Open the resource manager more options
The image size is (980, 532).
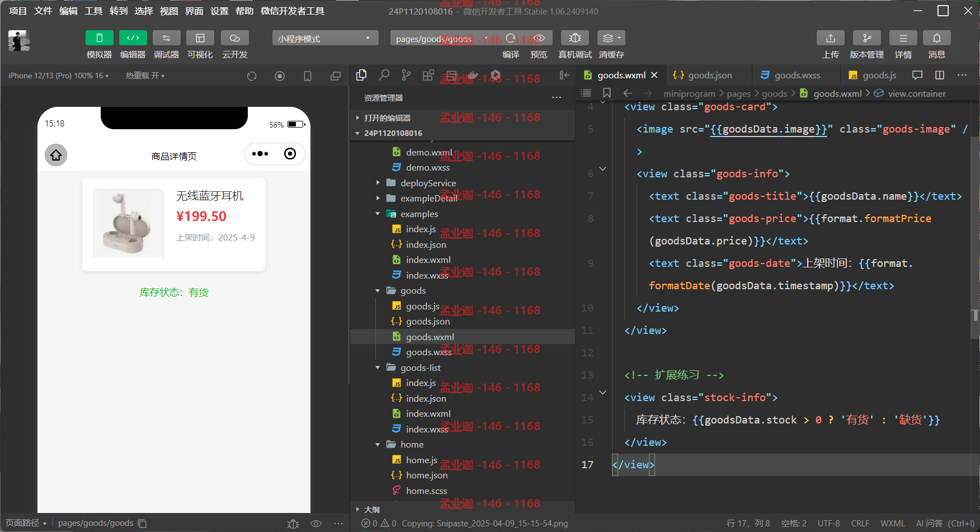(x=556, y=97)
